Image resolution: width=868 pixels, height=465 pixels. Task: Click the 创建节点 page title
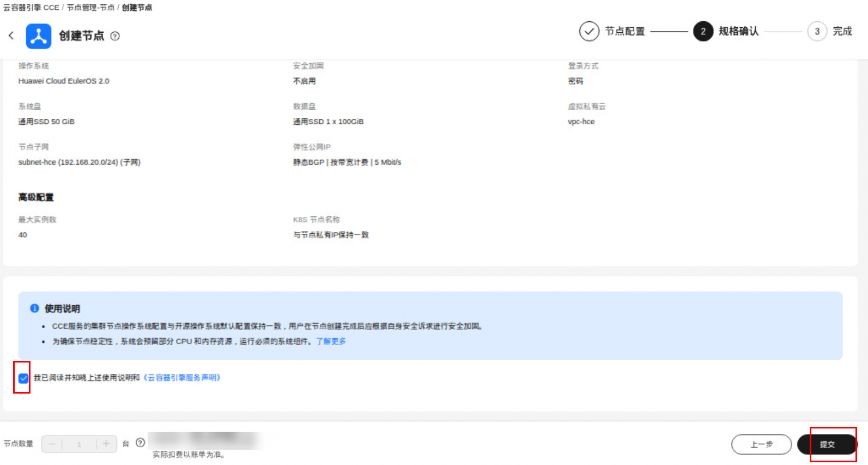pyautogui.click(x=82, y=36)
